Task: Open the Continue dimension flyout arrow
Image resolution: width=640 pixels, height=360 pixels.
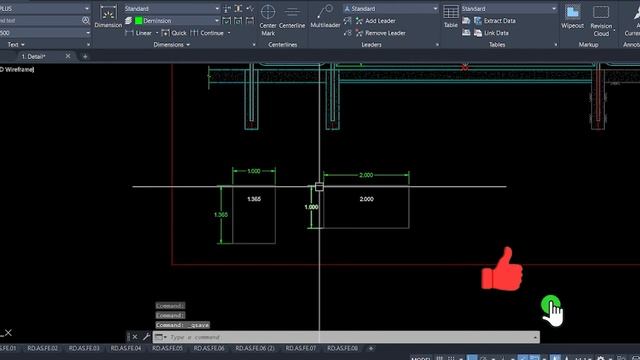Action: click(229, 33)
